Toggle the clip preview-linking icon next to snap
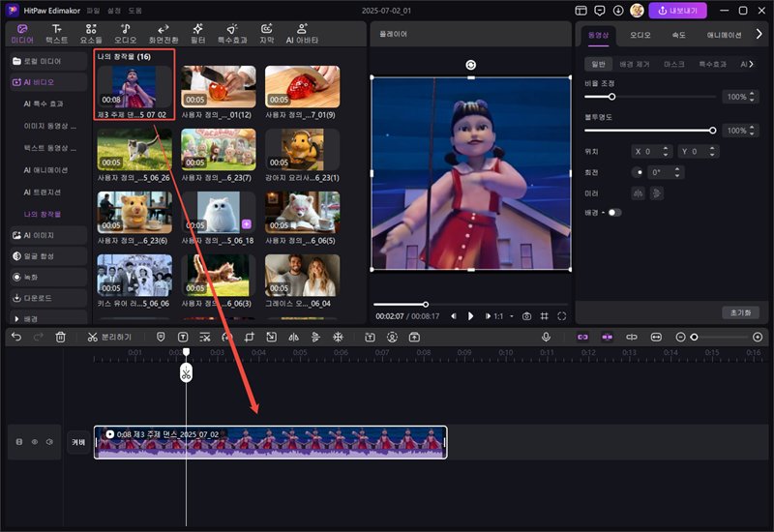The image size is (774, 532). point(632,337)
